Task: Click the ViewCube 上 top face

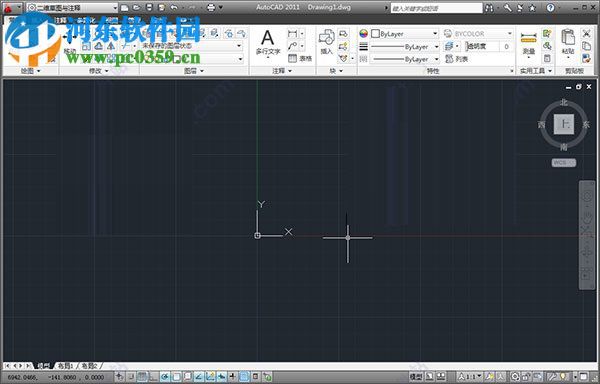Action: click(x=564, y=124)
